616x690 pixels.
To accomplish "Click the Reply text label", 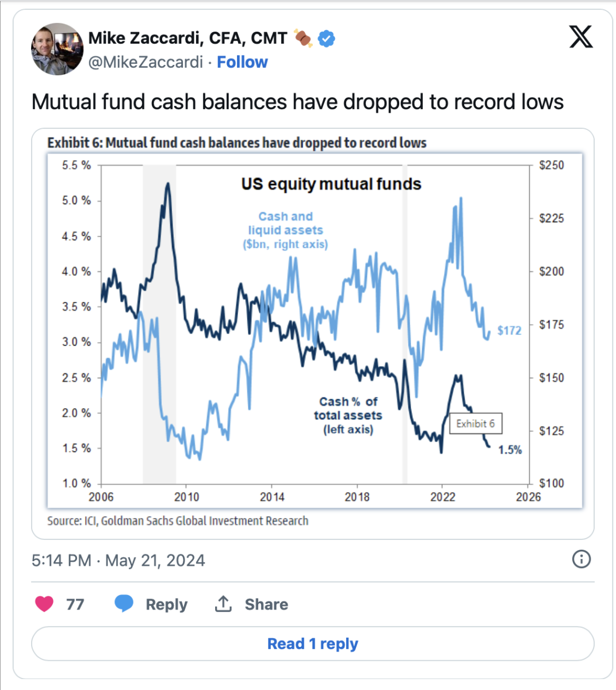I will click(x=166, y=604).
